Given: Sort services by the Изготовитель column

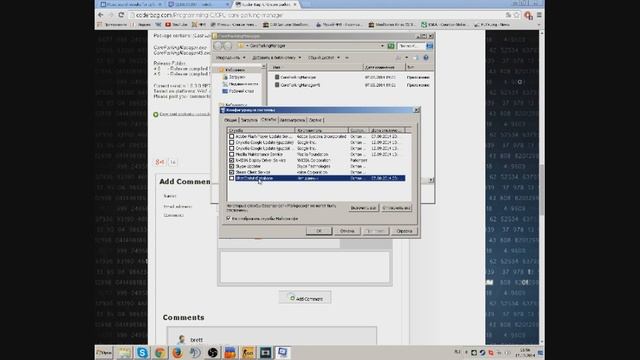Looking at the screenshot, I should tap(322, 131).
